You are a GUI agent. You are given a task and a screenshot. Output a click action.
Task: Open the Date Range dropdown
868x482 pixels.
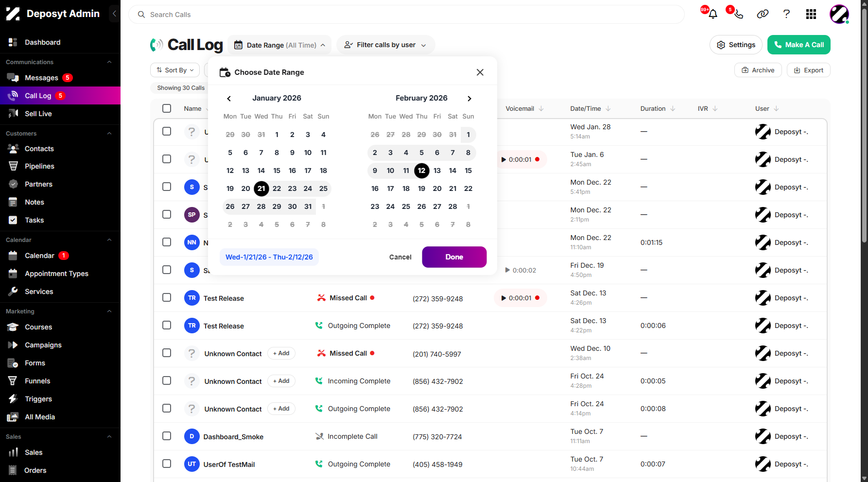(279, 45)
